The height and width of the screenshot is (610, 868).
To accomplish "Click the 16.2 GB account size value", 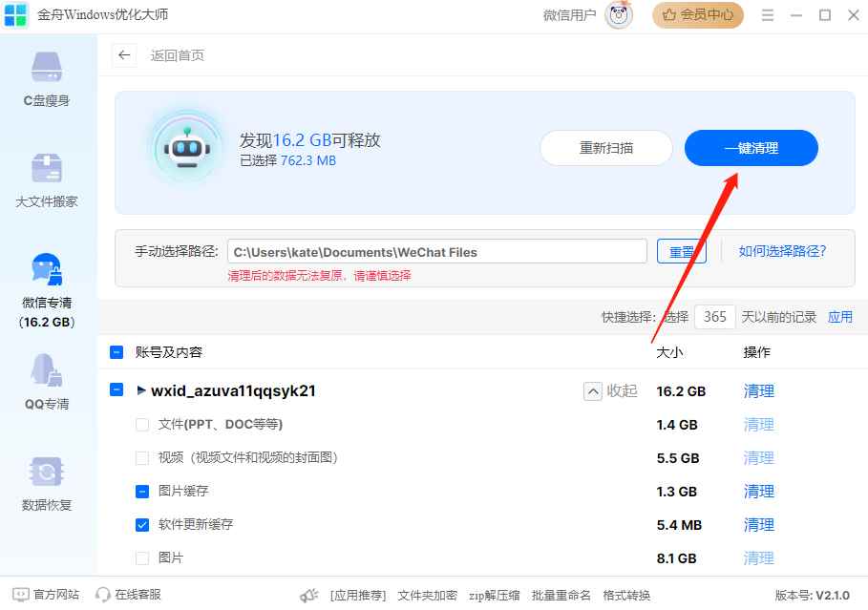I will pyautogui.click(x=681, y=391).
